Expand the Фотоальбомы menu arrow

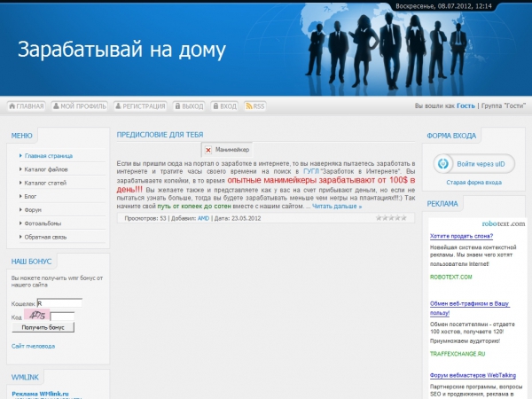coord(20,223)
